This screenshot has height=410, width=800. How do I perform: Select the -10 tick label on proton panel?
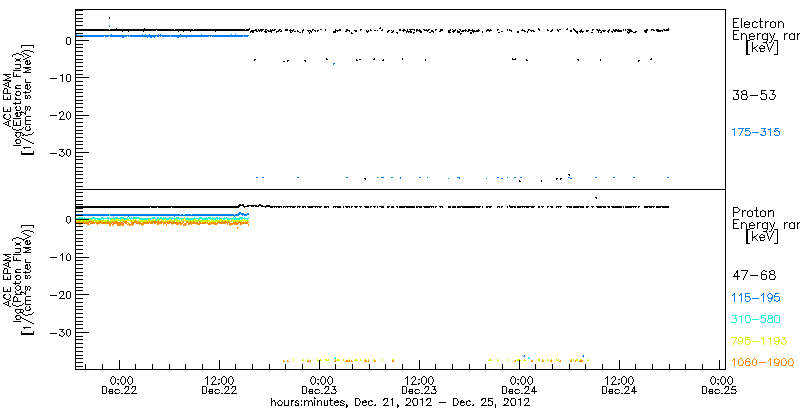click(62, 258)
